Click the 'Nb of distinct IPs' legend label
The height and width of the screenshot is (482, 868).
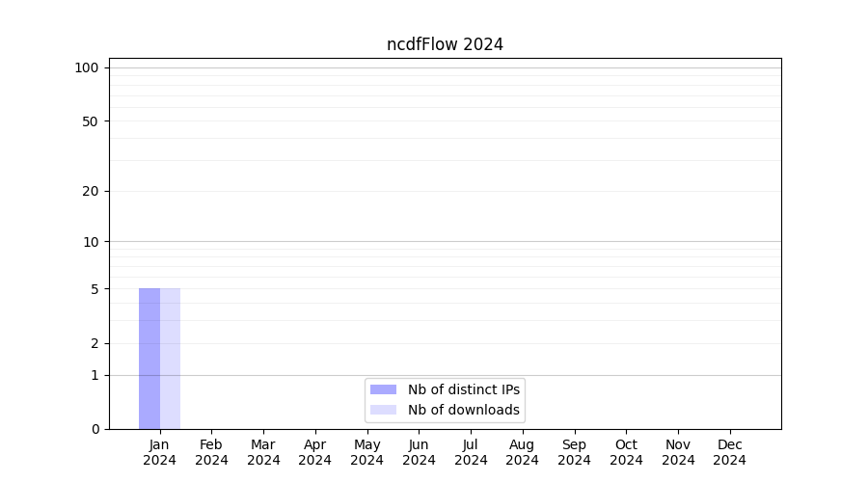click(463, 389)
